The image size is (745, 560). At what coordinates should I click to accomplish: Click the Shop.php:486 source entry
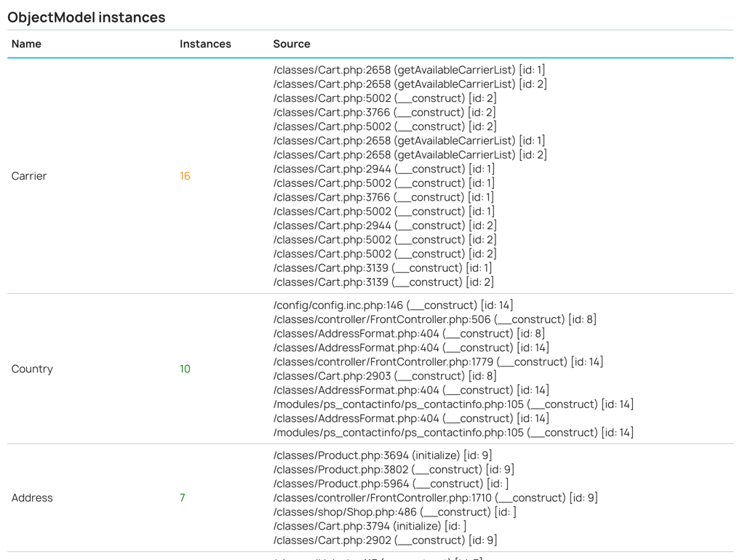394,512
